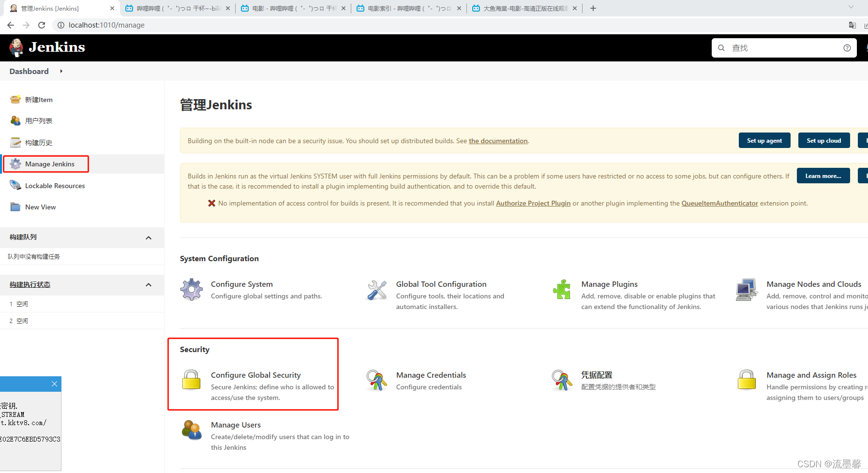Open the Authorize Project Plugin link
This screenshot has height=473, width=868.
point(533,203)
